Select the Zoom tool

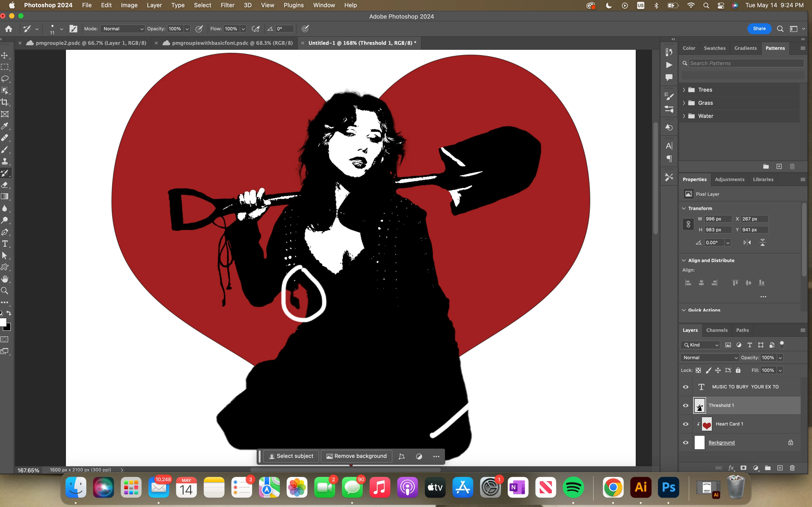(x=5, y=291)
